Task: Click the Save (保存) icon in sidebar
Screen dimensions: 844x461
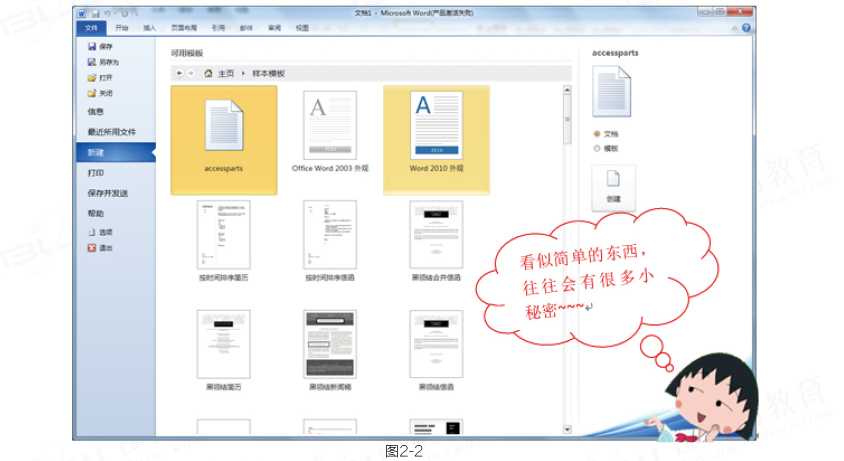Action: coord(92,47)
